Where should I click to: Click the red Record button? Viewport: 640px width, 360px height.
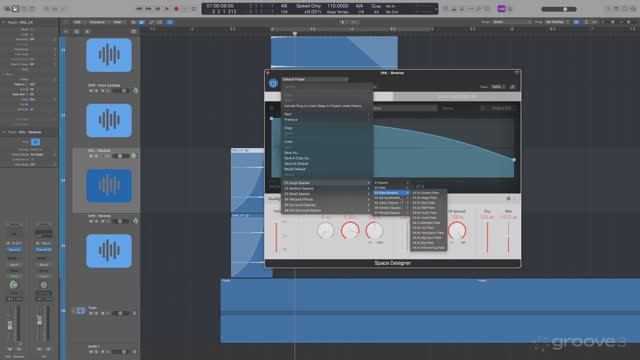coord(176,9)
